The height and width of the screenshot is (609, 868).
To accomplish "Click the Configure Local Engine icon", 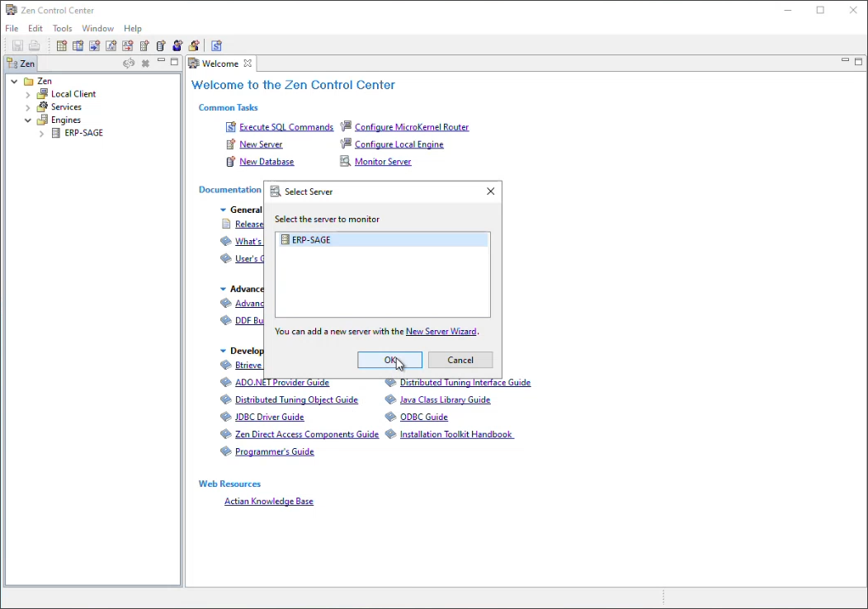I will (346, 144).
